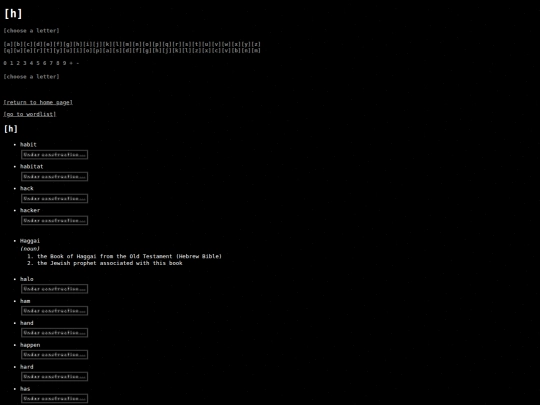540x405 pixels.
Task: Pick [t] in the QWERTY-ordered row
Action: click(48, 51)
